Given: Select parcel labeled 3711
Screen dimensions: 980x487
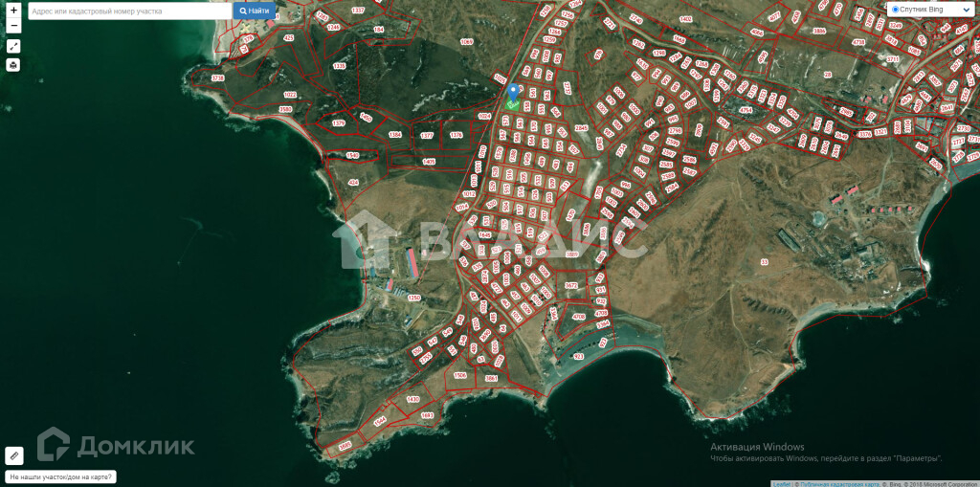Looking at the screenshot, I should tap(893, 59).
